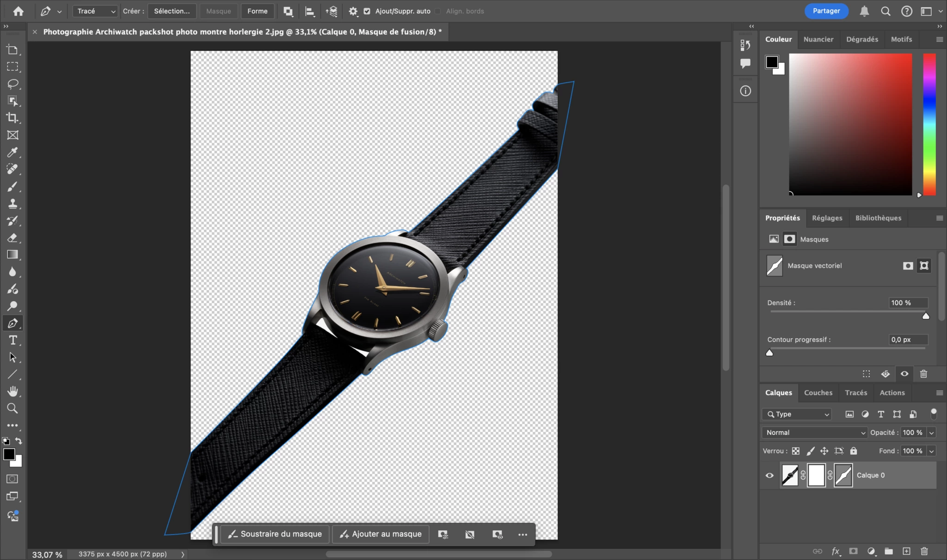Click the Contour progressif value field
Viewport: 947px width, 560px height.
coord(908,340)
